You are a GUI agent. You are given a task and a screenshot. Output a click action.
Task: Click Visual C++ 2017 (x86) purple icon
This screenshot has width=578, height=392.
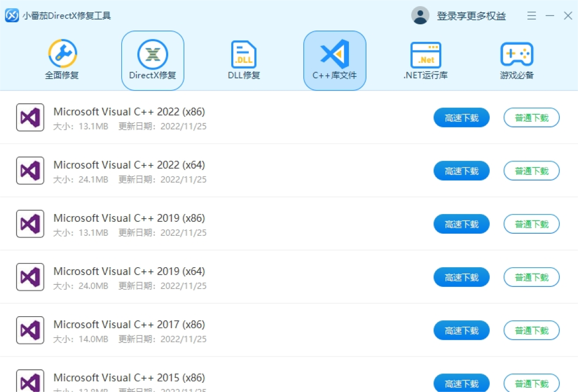[30, 330]
